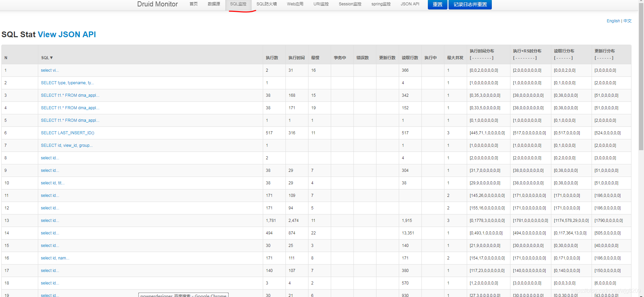The width and height of the screenshot is (644, 297).
Task: Click histogram [1174,578,29,0,0,0] in row 13
Action: pos(571,221)
